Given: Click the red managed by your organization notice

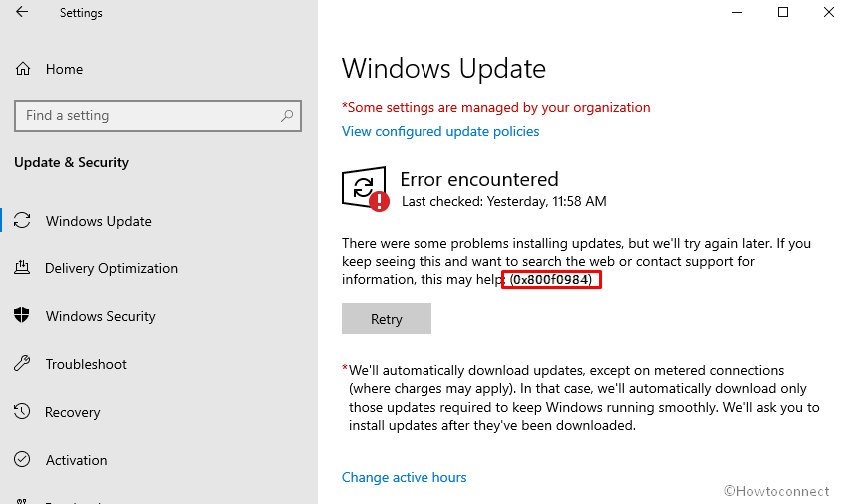Looking at the screenshot, I should point(496,107).
